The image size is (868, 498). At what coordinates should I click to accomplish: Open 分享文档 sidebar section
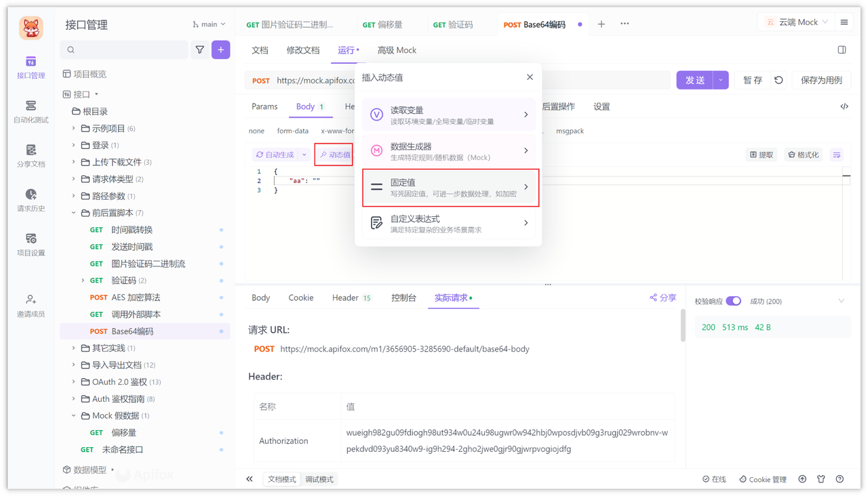(x=31, y=157)
